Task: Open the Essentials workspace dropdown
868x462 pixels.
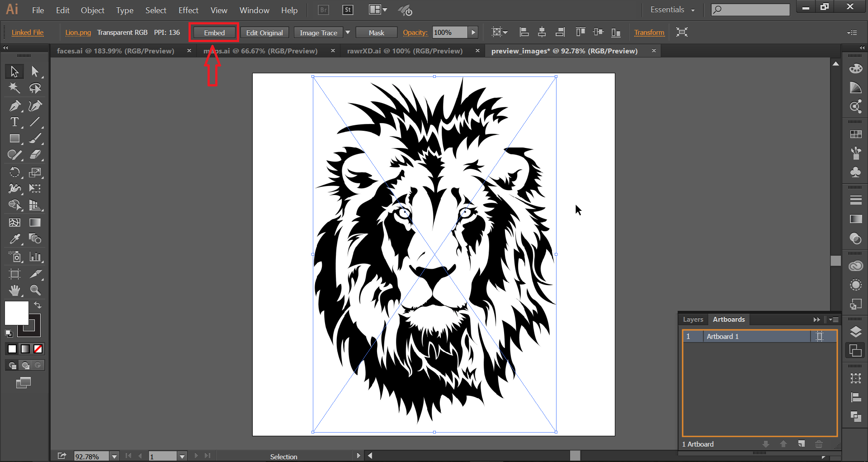Action: pyautogui.click(x=673, y=10)
